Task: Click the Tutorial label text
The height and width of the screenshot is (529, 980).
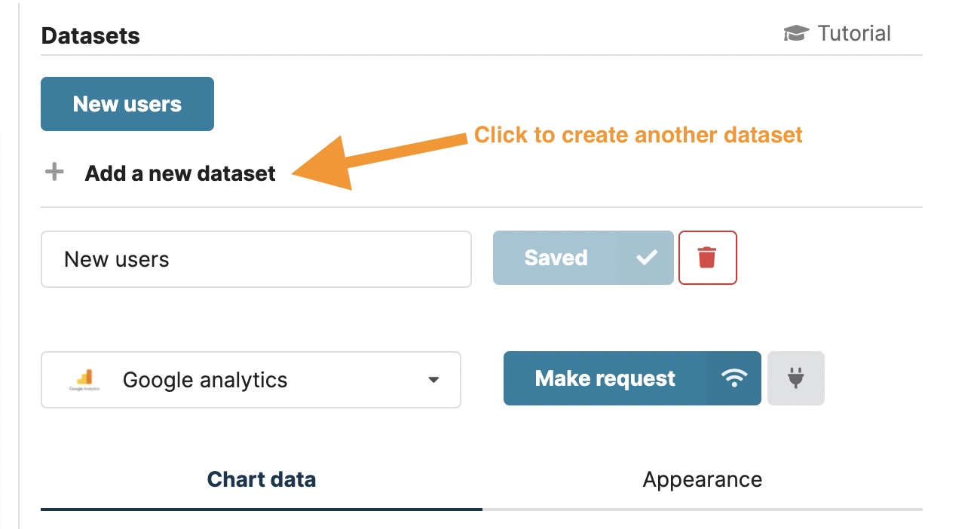Action: [x=854, y=32]
